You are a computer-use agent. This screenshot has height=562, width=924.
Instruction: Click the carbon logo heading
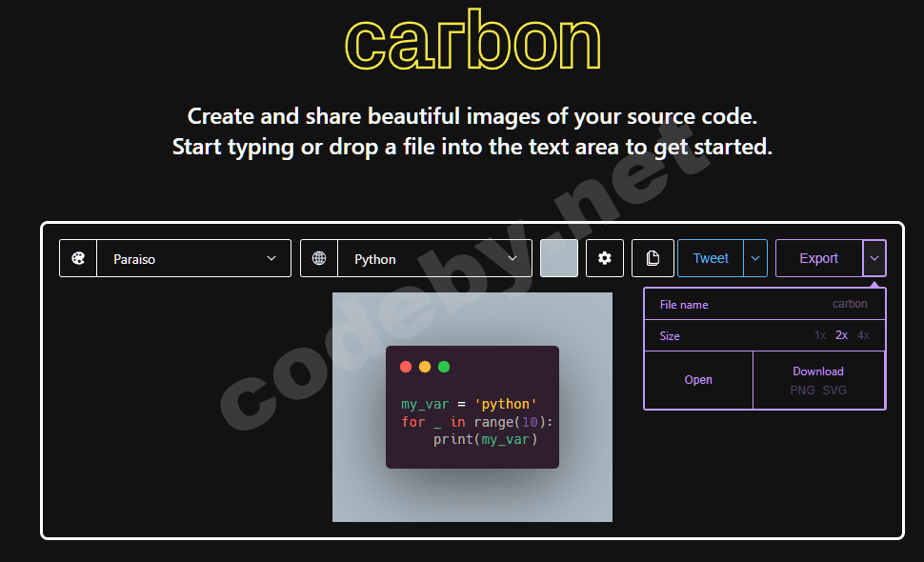pos(472,39)
